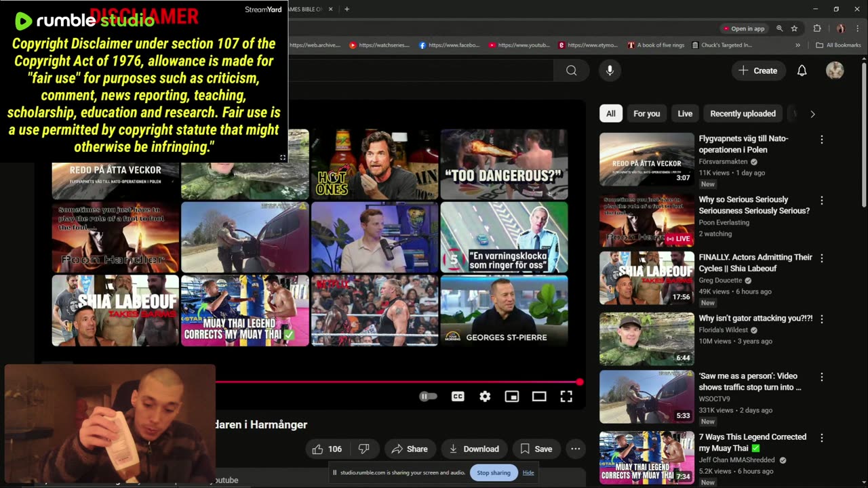Open options for Muay Thai legend video

822,438
